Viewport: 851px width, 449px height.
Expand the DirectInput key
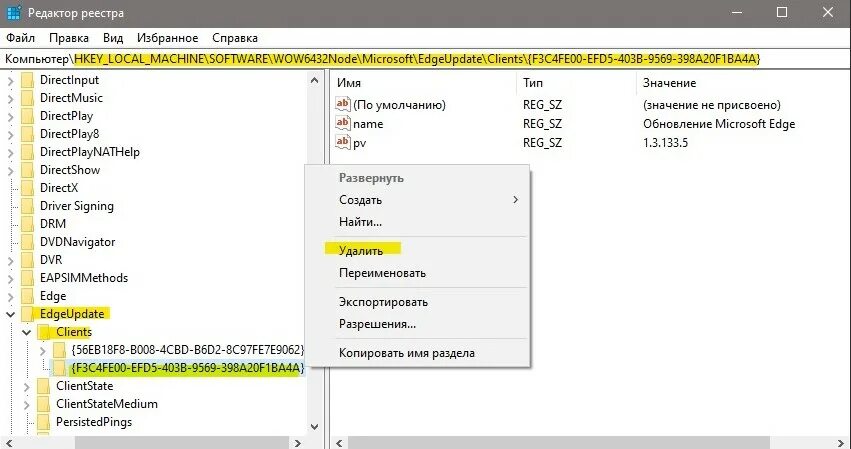[10, 81]
